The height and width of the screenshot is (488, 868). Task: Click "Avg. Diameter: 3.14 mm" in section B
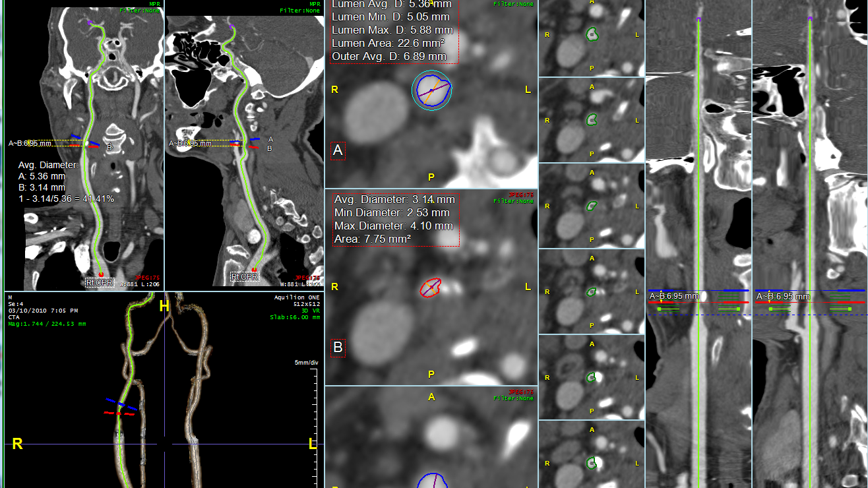[x=394, y=199]
